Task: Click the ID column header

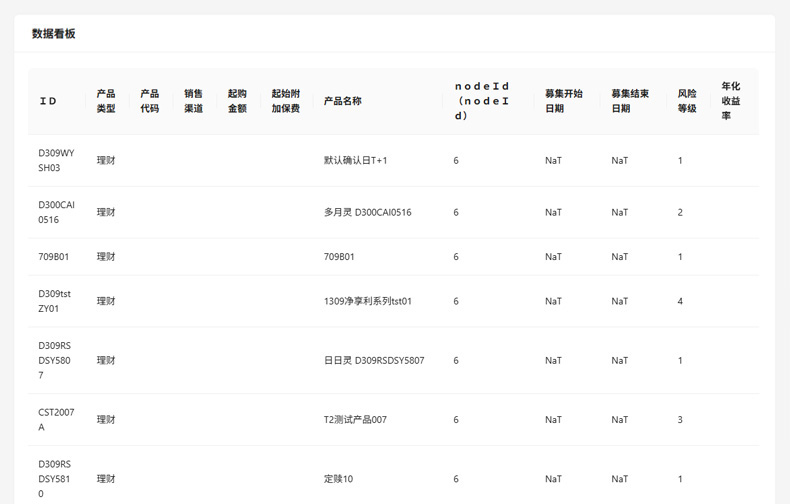Action: [48, 101]
